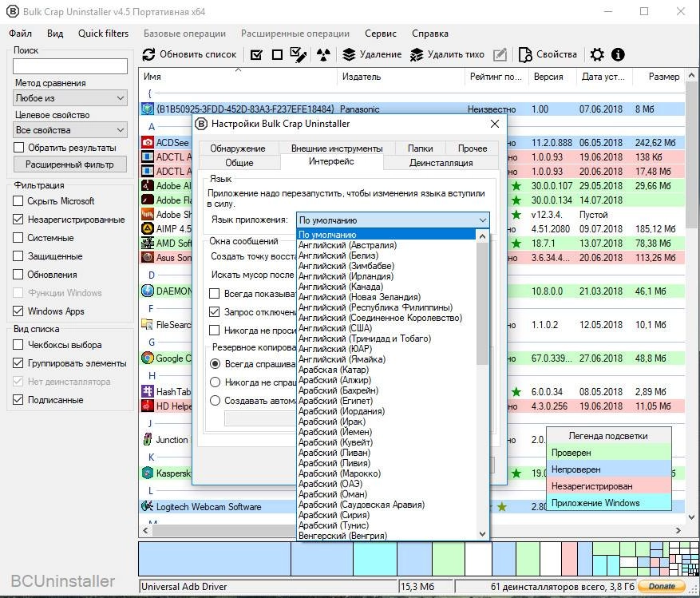
Task: Click the Удаление uninstall stack icon
Action: click(349, 54)
